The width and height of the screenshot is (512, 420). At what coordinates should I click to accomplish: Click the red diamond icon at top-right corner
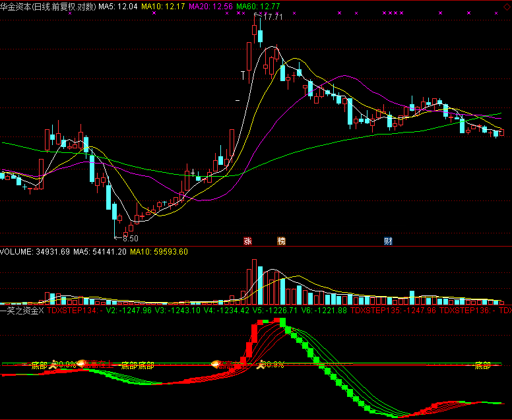[507, 7]
